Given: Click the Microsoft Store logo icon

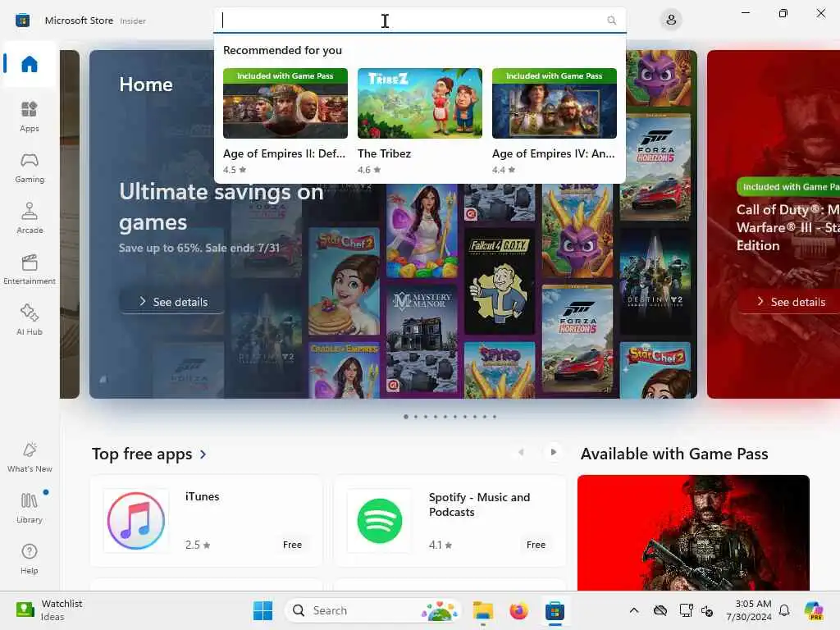Looking at the screenshot, I should click(22, 21).
